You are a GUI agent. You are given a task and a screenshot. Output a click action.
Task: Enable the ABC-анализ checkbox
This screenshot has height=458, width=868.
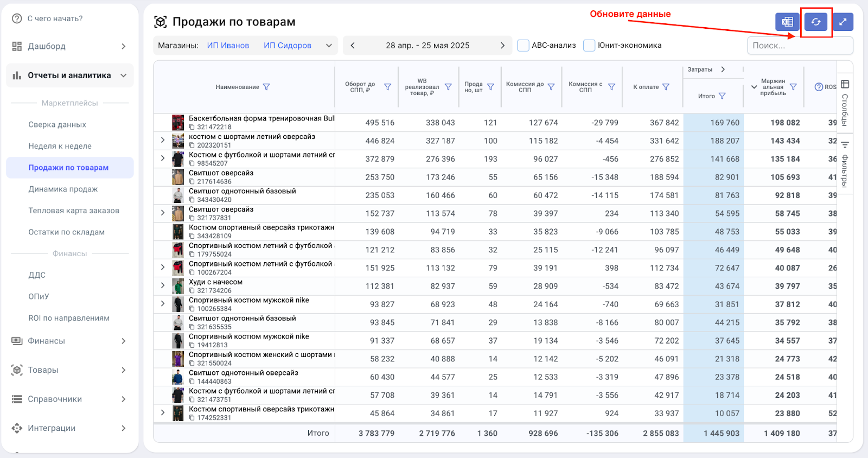tap(523, 46)
